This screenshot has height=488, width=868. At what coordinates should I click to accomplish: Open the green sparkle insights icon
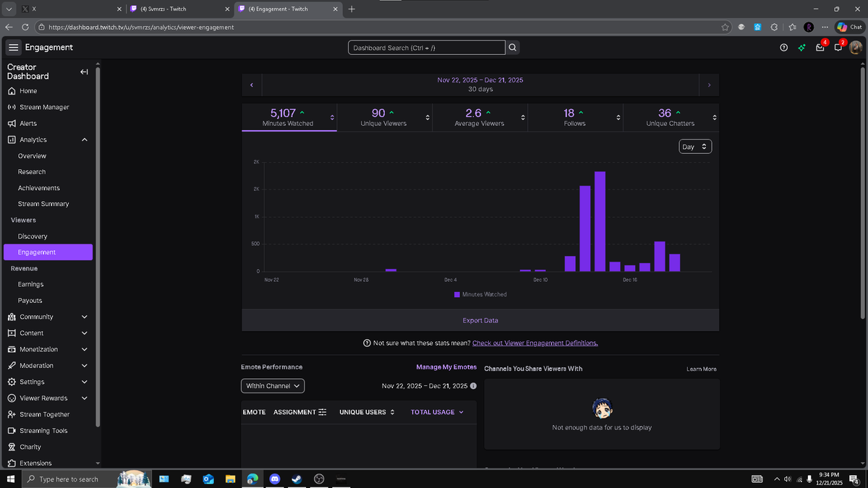[801, 48]
